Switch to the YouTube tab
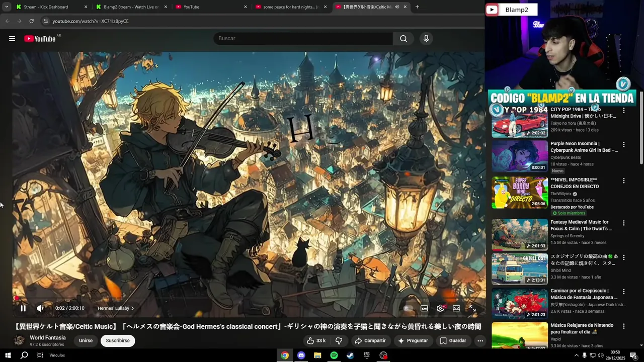Image resolution: width=644 pixels, height=362 pixels. click(x=211, y=7)
